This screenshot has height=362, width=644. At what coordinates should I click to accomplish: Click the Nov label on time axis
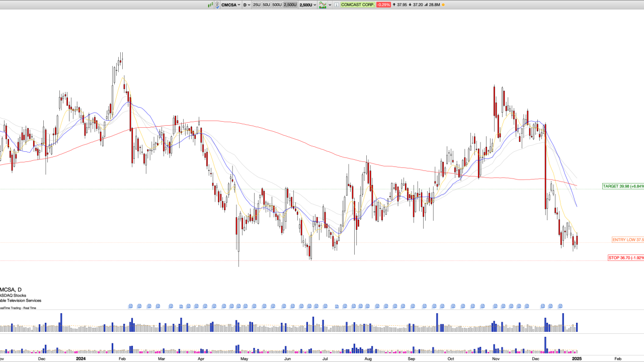click(496, 359)
